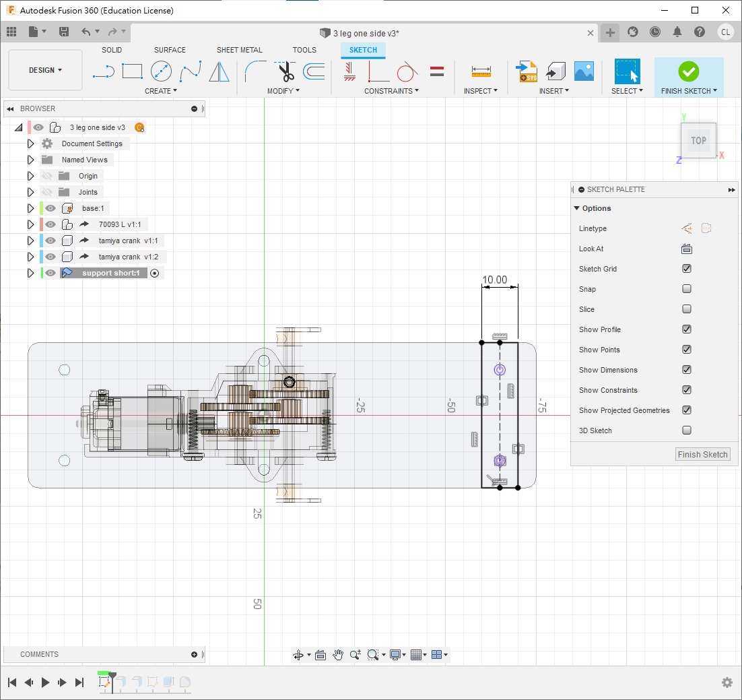Viewport: 742px width, 700px height.
Task: Open the Measure tool under Inspect
Action: tap(481, 71)
